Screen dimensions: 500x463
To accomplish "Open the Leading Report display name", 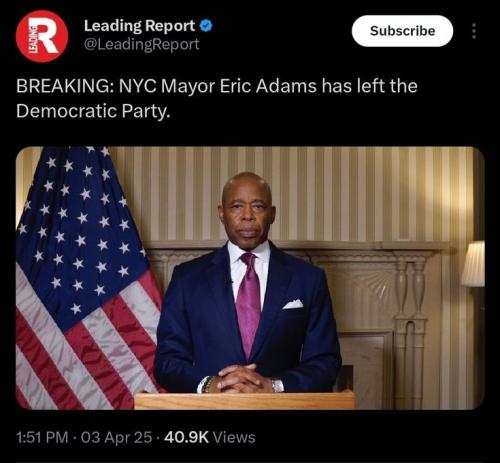I will (x=139, y=26).
